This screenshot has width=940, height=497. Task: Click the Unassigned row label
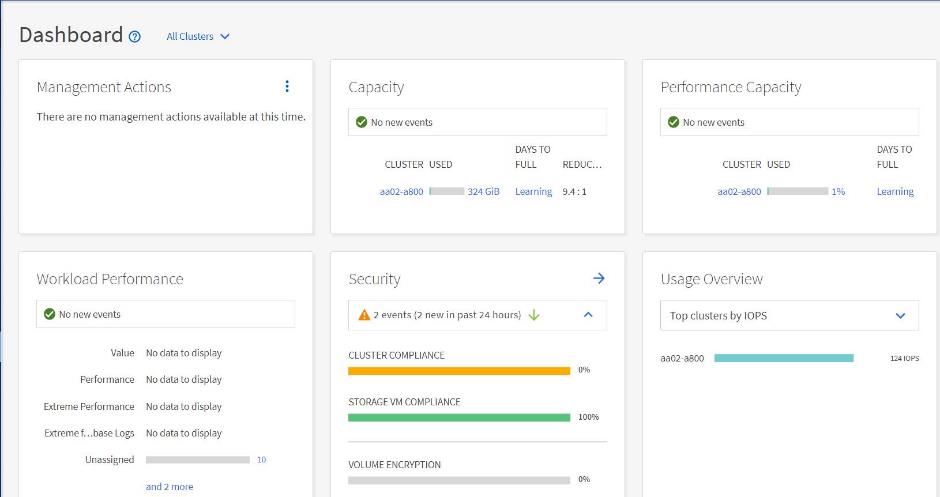110,460
